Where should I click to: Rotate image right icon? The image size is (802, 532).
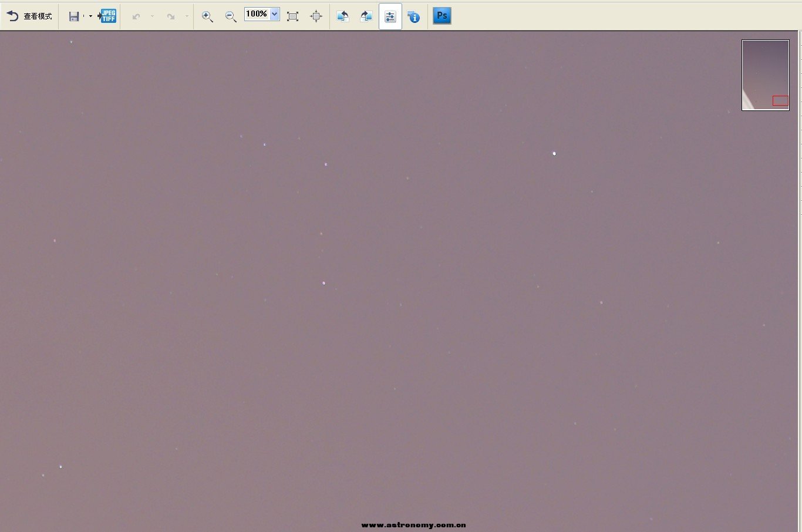click(x=366, y=16)
